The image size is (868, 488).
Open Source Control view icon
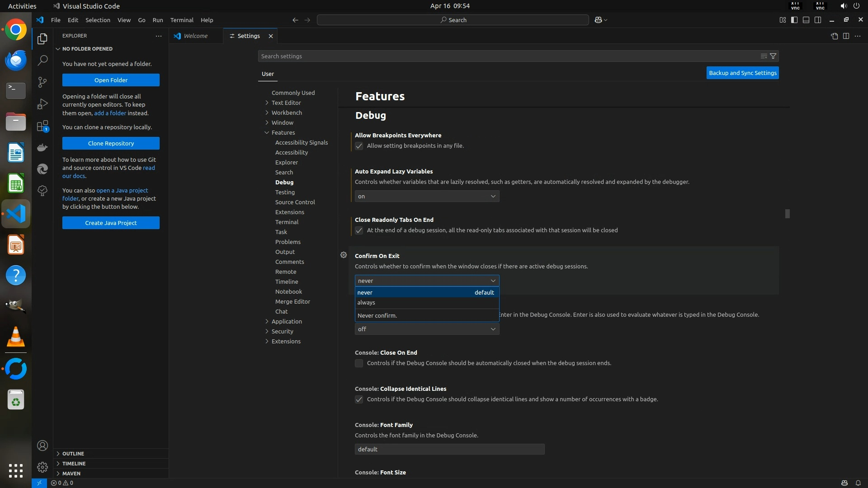(x=42, y=82)
